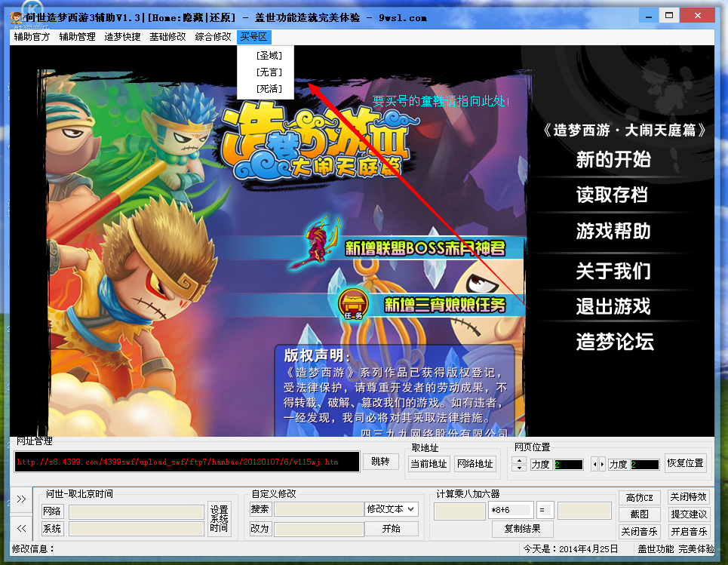Click the right arrow of the horizontal position stepper
Image resolution: width=728 pixels, height=565 pixels.
[x=602, y=464]
